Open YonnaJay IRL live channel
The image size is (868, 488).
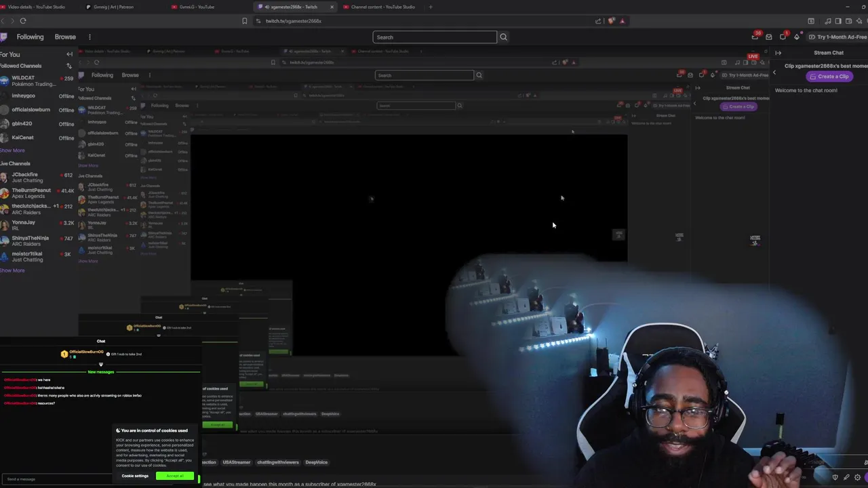click(x=37, y=225)
